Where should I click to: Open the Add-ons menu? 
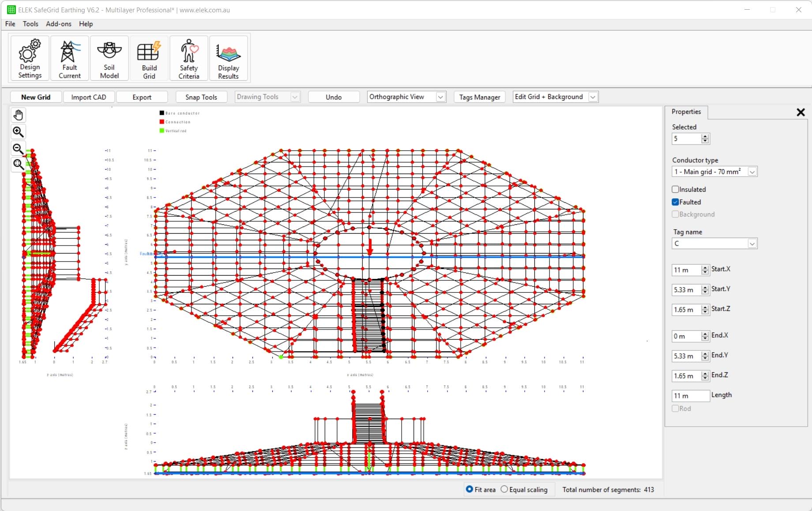pos(58,24)
